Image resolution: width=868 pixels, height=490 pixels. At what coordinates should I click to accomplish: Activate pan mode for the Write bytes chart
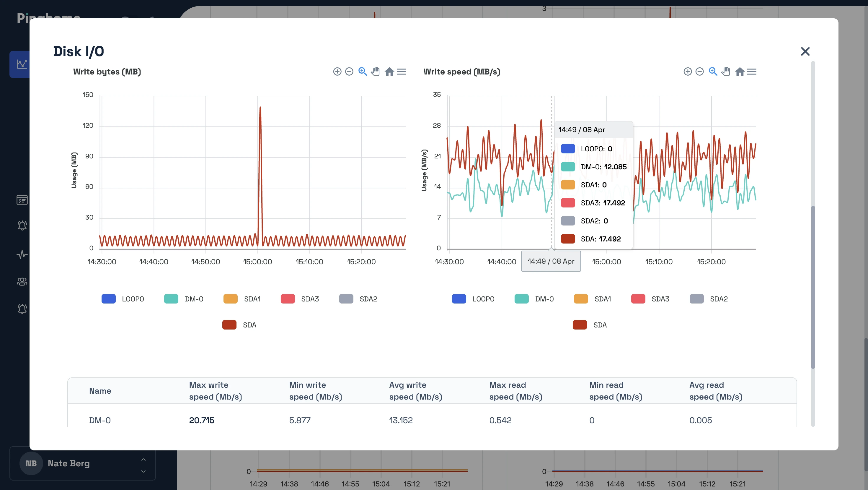pos(376,72)
